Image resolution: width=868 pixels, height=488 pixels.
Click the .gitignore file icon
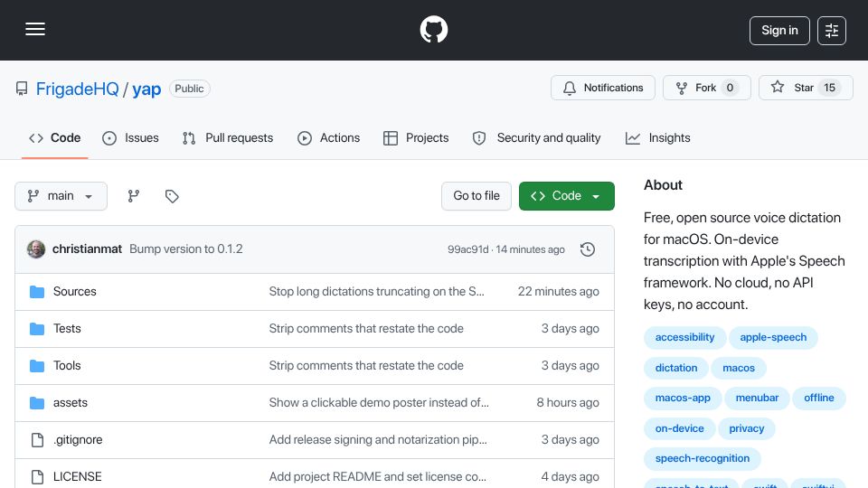point(37,440)
